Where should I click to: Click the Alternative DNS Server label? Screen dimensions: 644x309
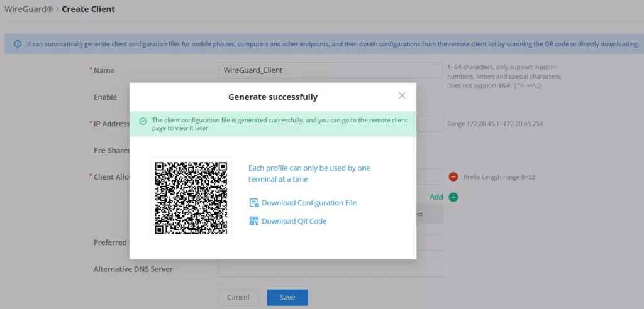tap(133, 269)
